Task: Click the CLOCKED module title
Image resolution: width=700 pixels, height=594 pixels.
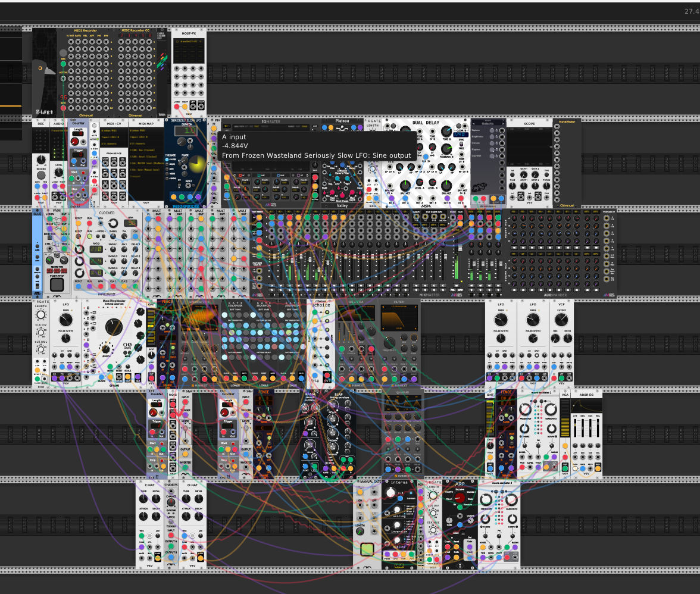Action: [107, 213]
